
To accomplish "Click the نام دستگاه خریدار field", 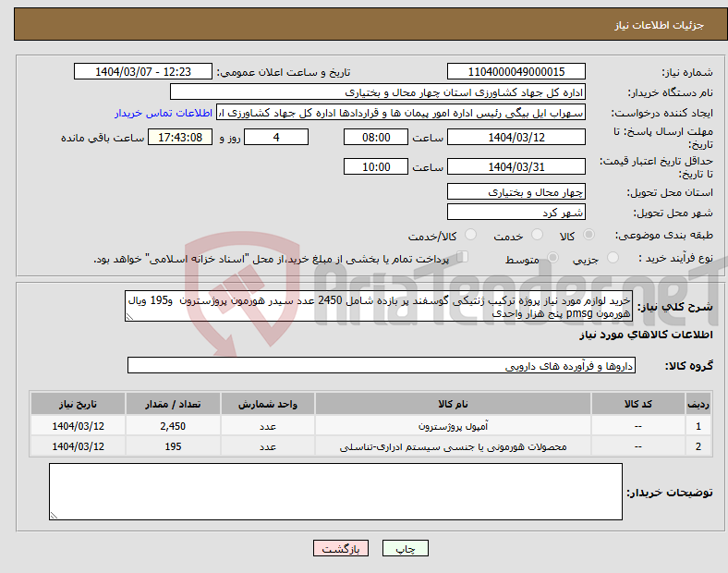I will point(378,91).
